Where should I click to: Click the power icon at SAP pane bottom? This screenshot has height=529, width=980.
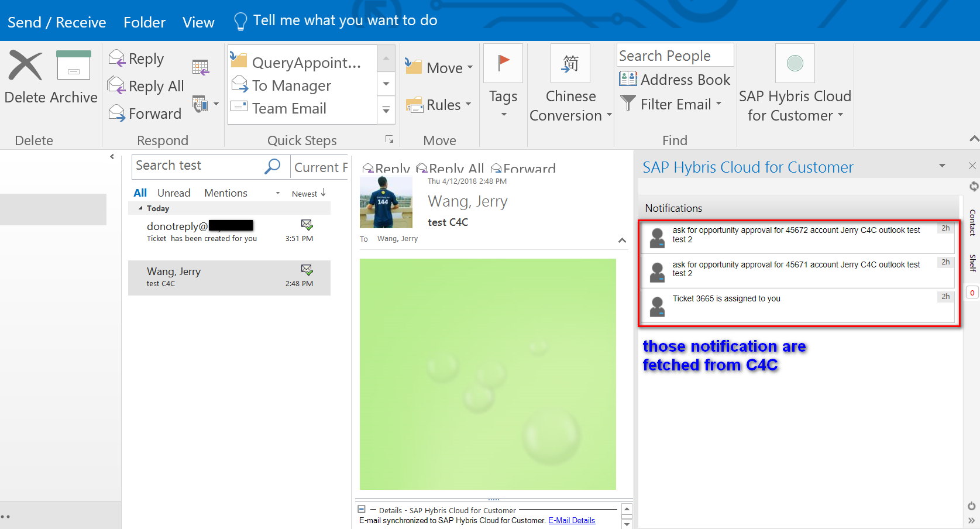[x=971, y=506]
